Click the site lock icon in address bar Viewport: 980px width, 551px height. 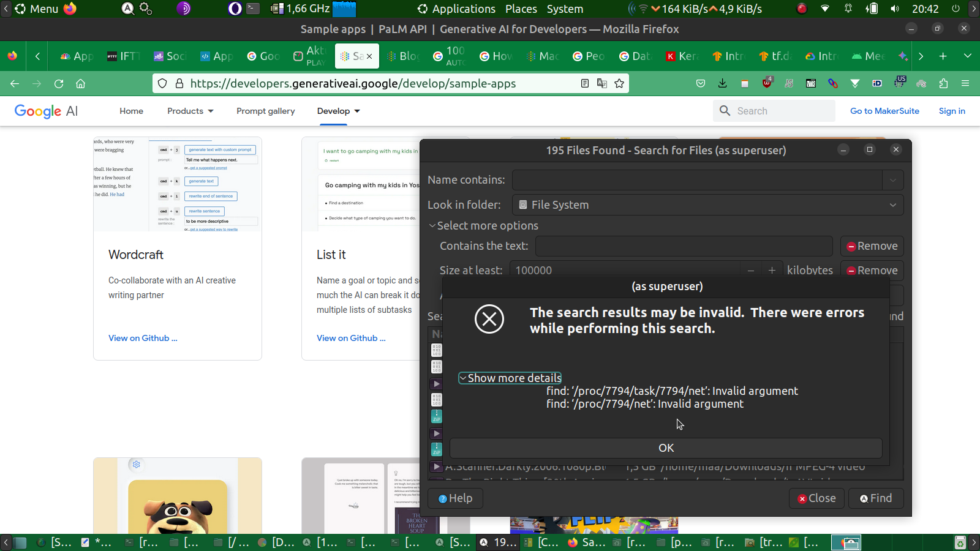click(179, 83)
